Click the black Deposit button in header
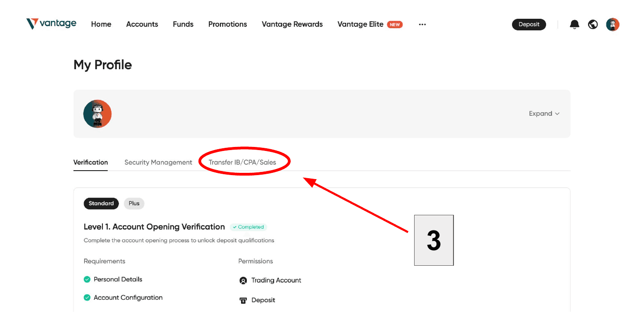This screenshot has height=318, width=644. pyautogui.click(x=529, y=25)
